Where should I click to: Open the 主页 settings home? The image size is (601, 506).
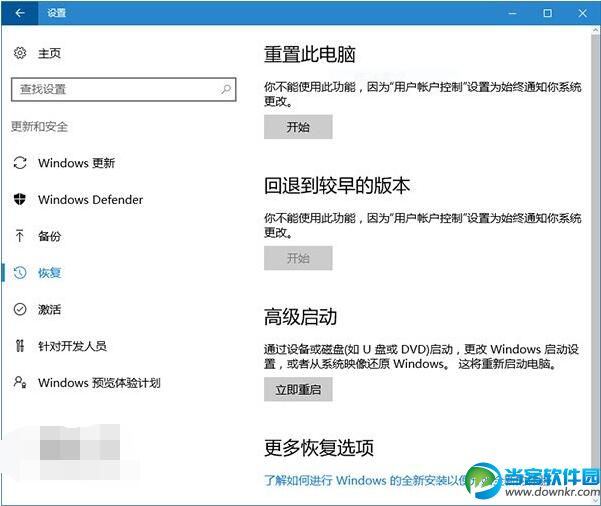49,53
